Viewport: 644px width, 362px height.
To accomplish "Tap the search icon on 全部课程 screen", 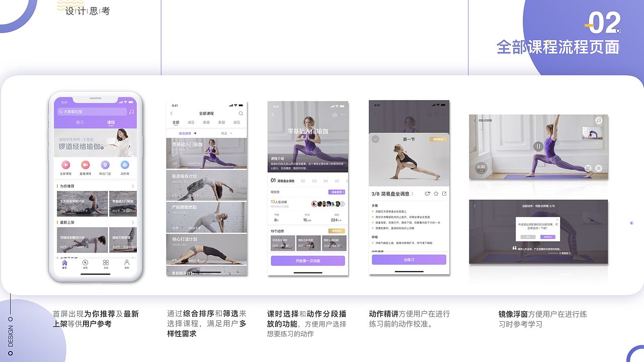I will tap(241, 114).
